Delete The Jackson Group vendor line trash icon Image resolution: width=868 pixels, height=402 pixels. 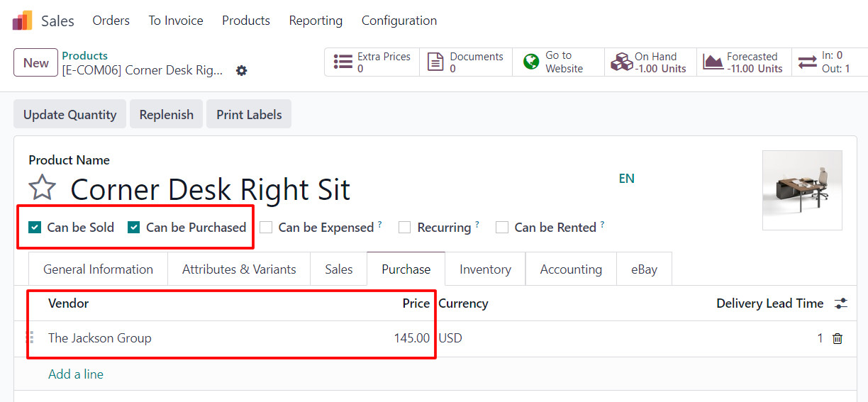[x=838, y=339]
